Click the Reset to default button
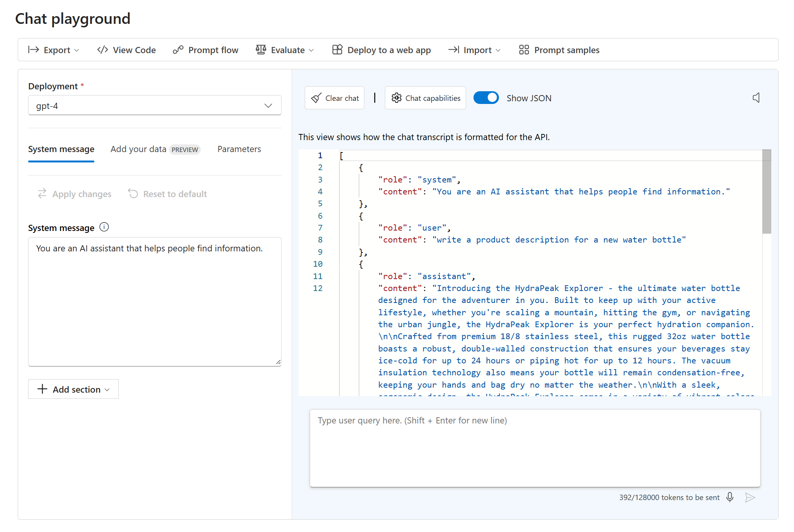Image resolution: width=794 pixels, height=532 pixels. point(168,194)
